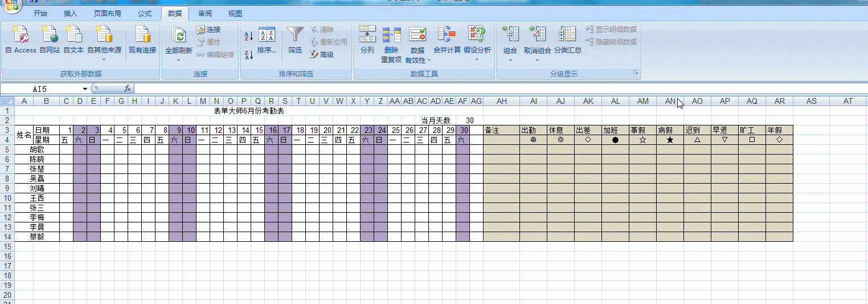868x304 pixels.
Task: Select the cell 吴磊
Action: click(37, 179)
